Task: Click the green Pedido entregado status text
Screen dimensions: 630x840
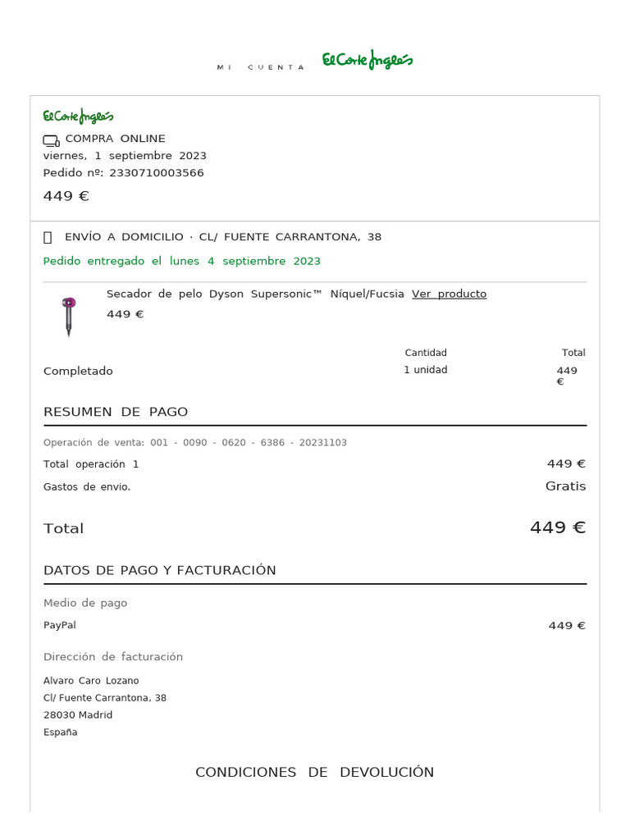Action: (x=181, y=261)
